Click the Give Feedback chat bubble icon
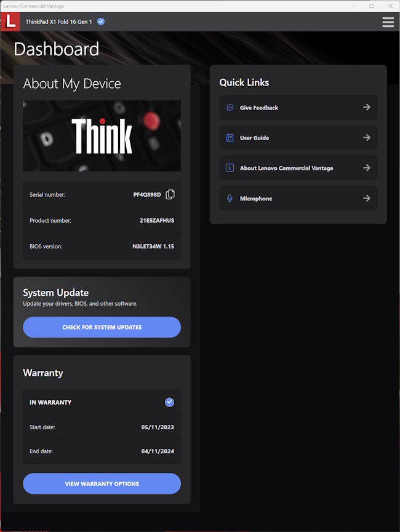This screenshot has width=400, height=532. 230,108
